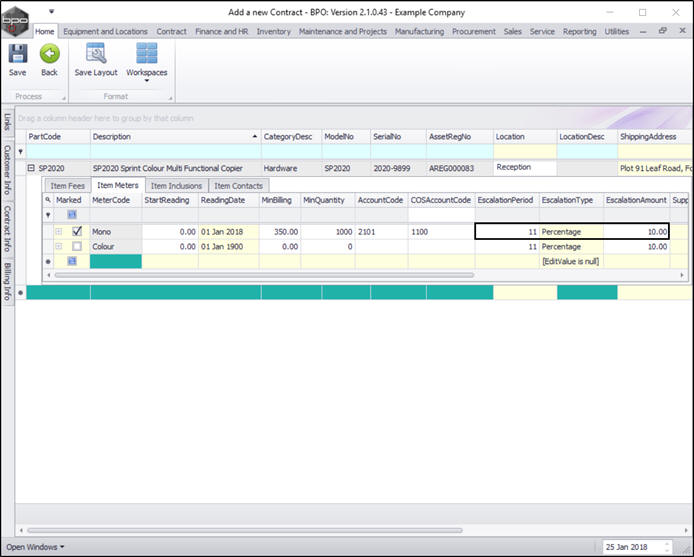Click the Mono MinBilling value 350.00
This screenshot has width=694, height=557.
click(x=280, y=232)
